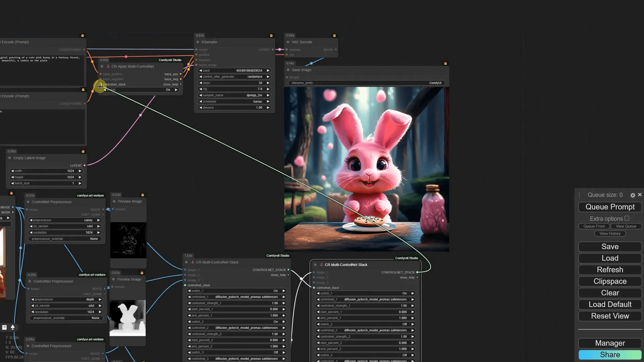Screen dimensions: 644x362
Task: Click fox badge on Empty Latent Image node
Action: 83,152
